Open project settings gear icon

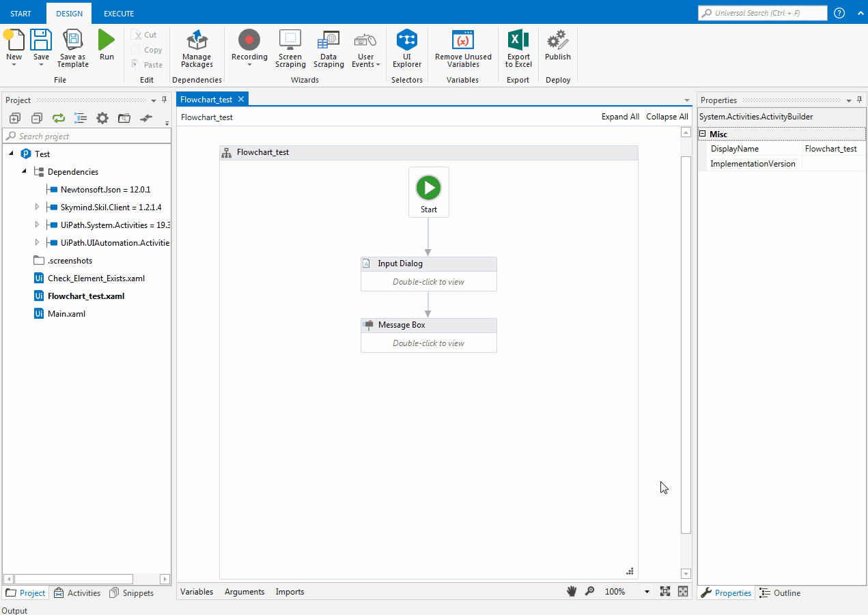point(102,118)
